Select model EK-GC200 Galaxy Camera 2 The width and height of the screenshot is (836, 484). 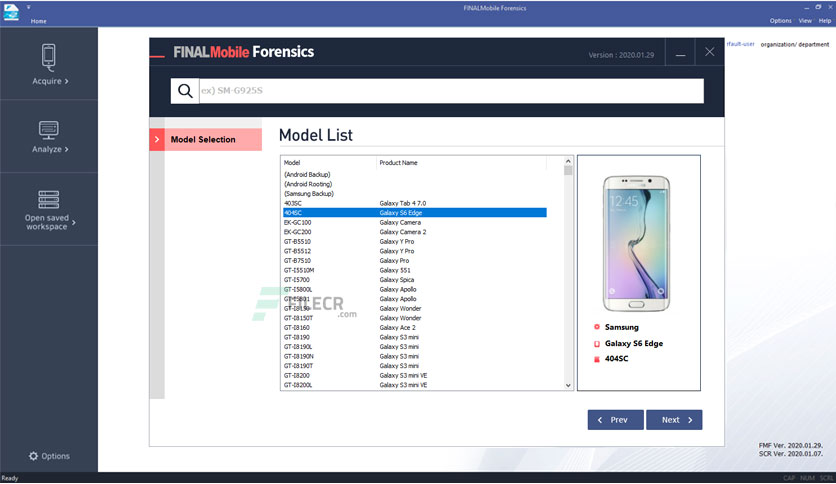click(x=415, y=232)
